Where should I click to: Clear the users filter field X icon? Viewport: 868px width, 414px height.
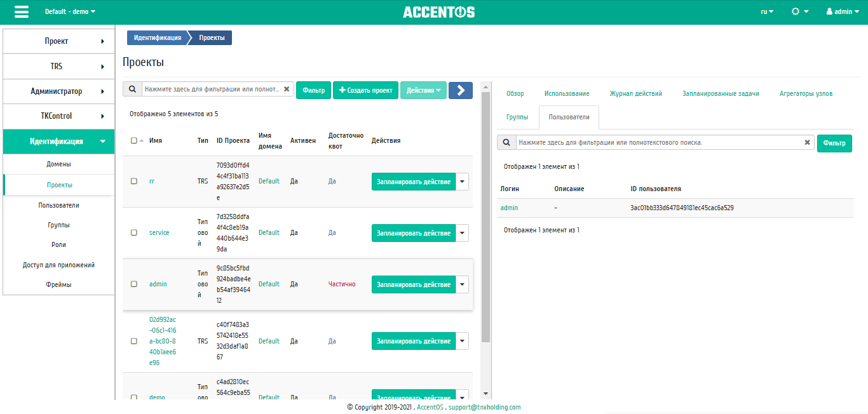[x=808, y=143]
